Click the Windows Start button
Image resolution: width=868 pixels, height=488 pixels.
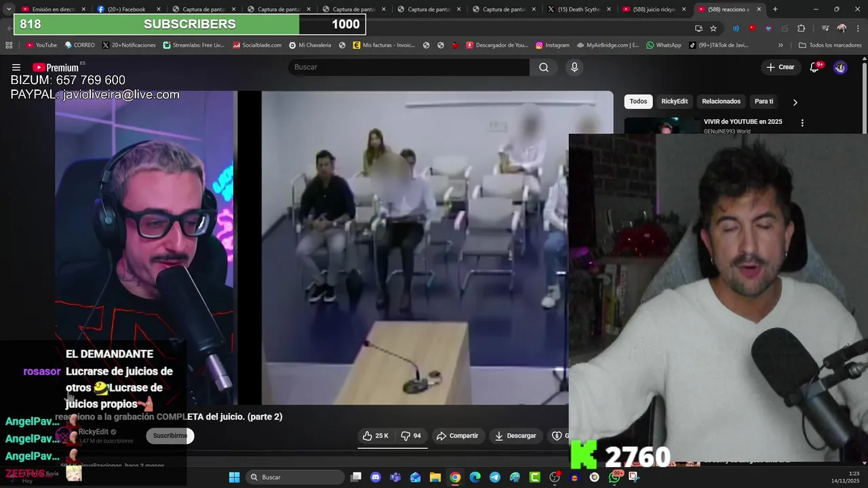coord(234,477)
